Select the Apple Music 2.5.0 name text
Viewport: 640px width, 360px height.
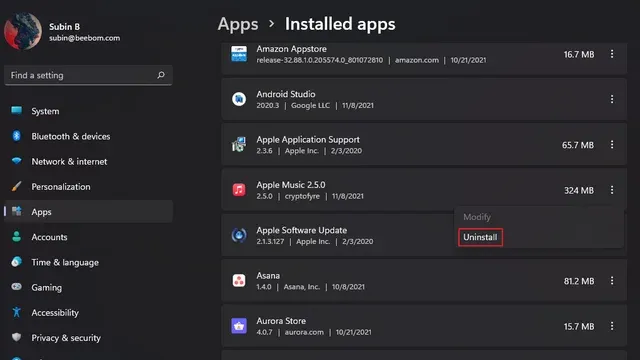291,185
